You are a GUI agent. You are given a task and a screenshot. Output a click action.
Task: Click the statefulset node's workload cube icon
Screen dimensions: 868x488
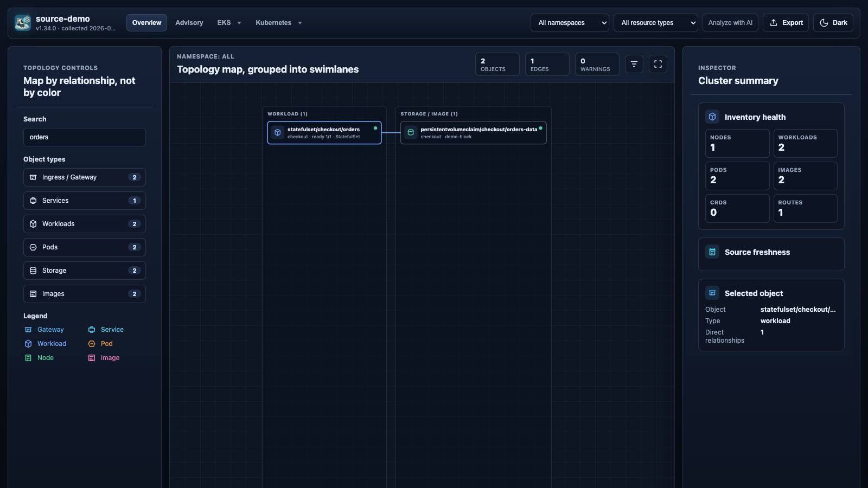[x=278, y=132]
